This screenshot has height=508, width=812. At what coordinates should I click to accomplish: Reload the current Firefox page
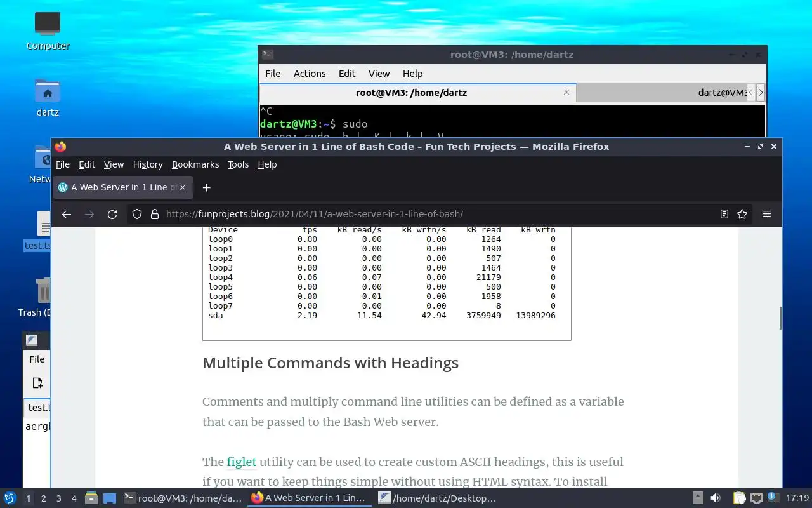point(112,215)
